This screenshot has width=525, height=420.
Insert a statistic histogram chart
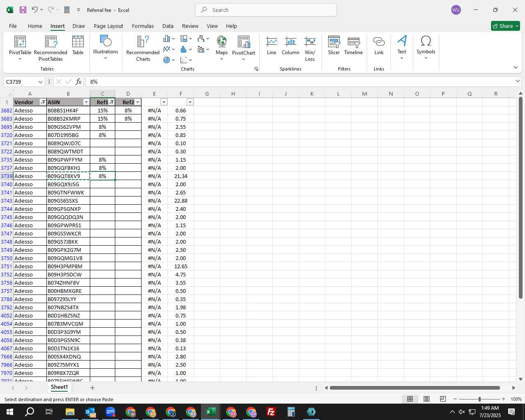click(186, 49)
